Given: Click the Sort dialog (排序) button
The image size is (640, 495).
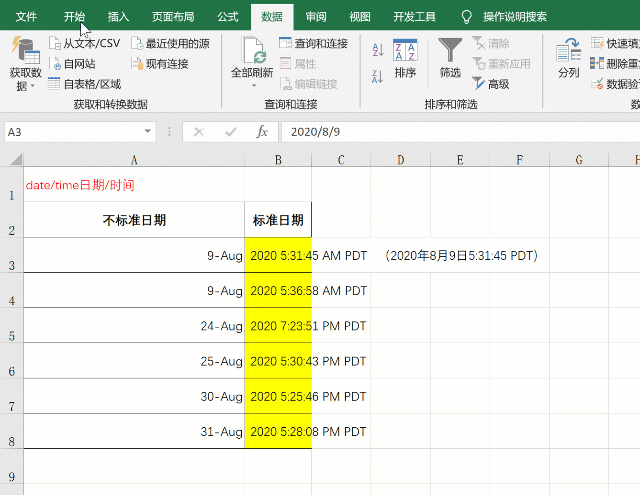Looking at the screenshot, I should (x=405, y=58).
